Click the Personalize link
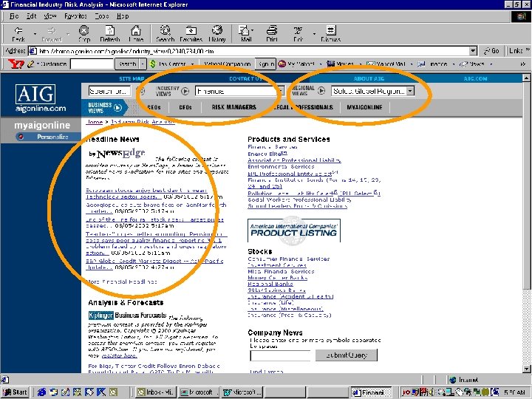 [x=52, y=137]
